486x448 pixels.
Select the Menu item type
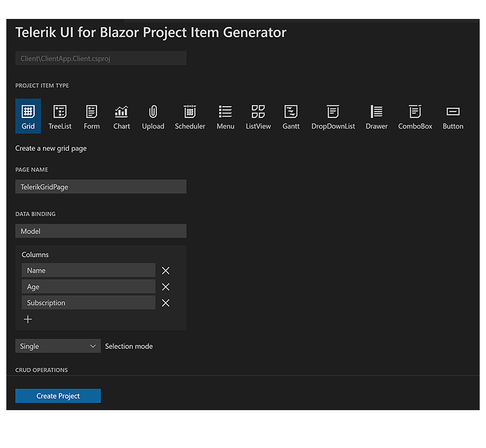point(225,116)
